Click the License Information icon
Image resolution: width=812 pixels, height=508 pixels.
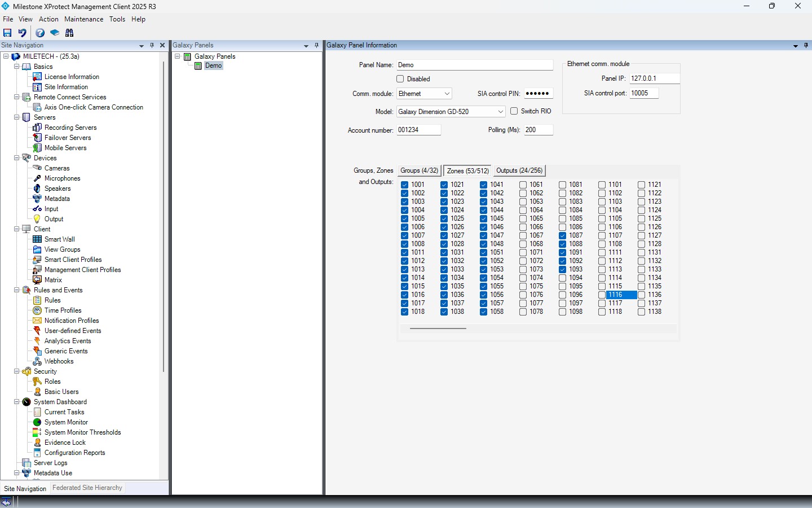coord(37,77)
